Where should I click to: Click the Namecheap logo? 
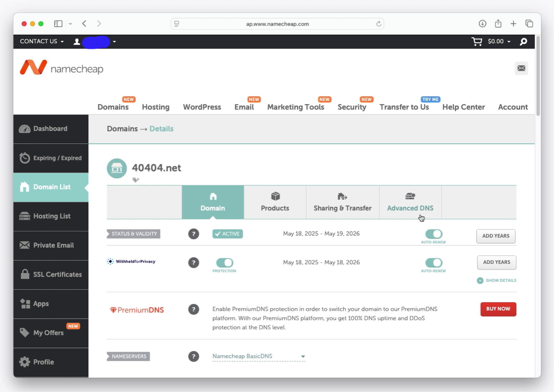tap(62, 68)
